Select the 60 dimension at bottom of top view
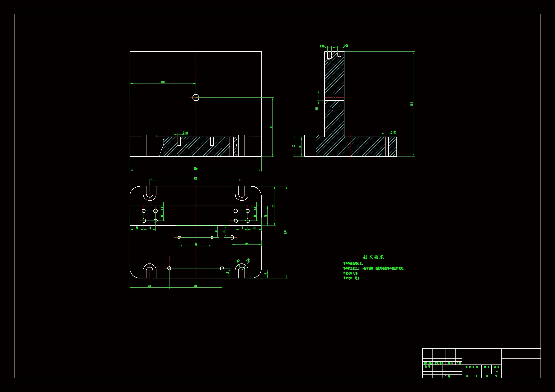This screenshot has width=555, height=392. point(149,286)
